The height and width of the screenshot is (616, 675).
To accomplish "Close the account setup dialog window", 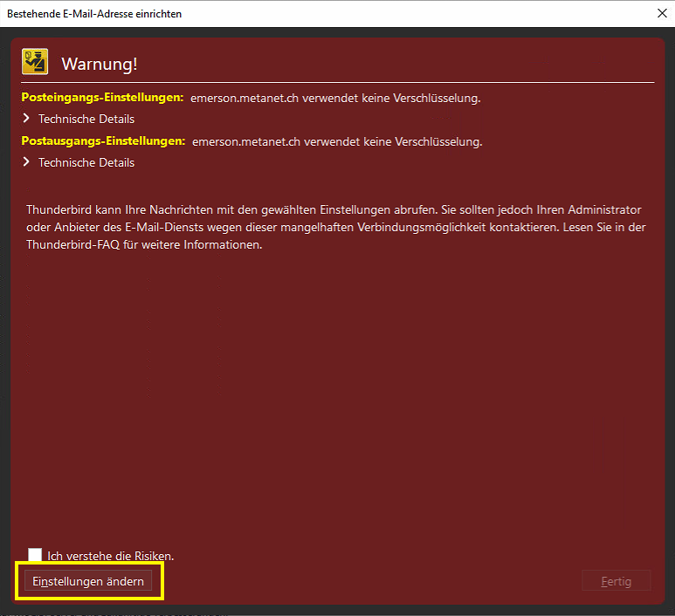I will tap(659, 13).
